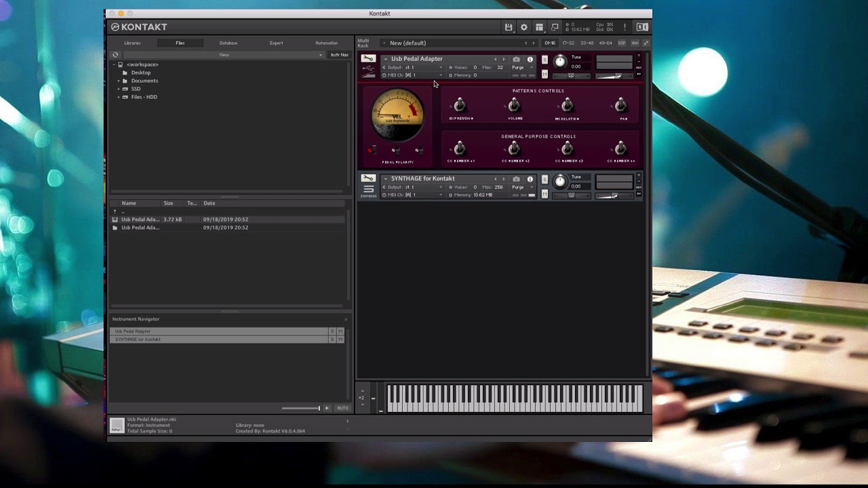Screen dimensions: 868x488
Task: Toggle the PV button on SYNTHAGE instrument
Action: point(639,194)
